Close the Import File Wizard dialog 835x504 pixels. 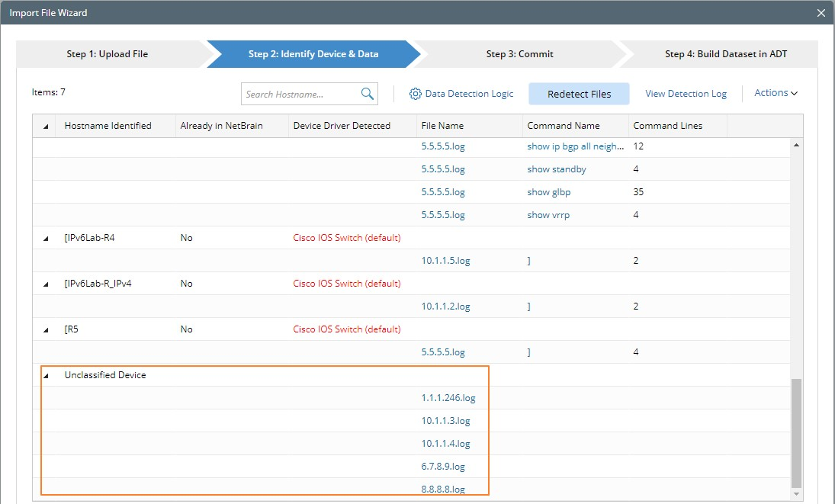[x=821, y=13]
